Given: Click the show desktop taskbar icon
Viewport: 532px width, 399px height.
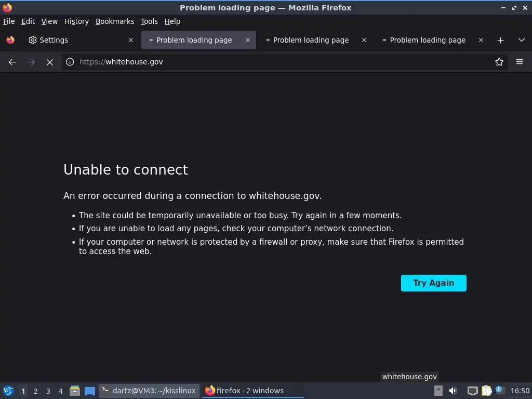Looking at the screenshot, I should coord(89,391).
